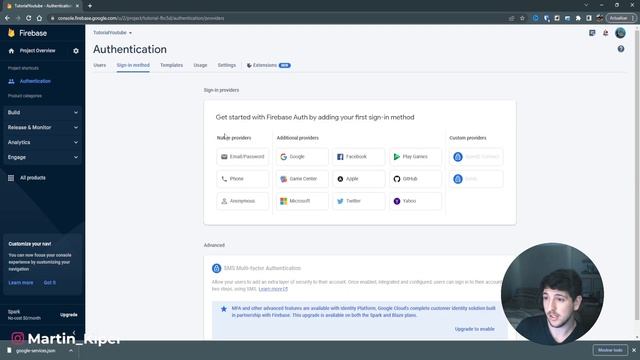The height and width of the screenshot is (360, 640).
Task: Switch to the Sign-in method tab
Action: (x=133, y=65)
